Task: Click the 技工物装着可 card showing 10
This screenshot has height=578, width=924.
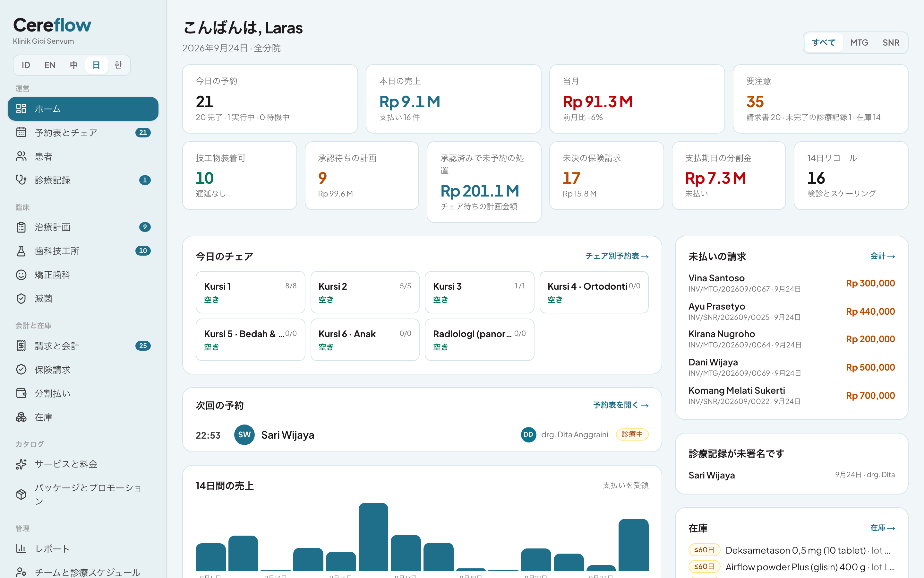Action: click(x=239, y=176)
